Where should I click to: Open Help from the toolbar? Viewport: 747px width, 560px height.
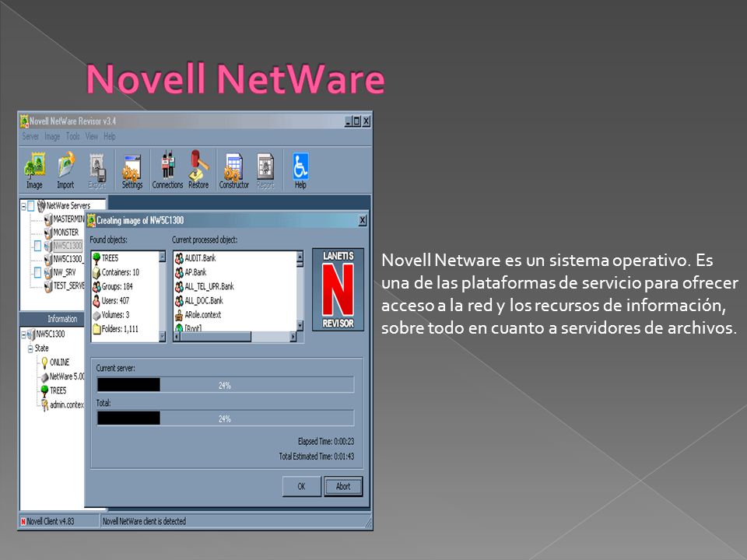(300, 170)
